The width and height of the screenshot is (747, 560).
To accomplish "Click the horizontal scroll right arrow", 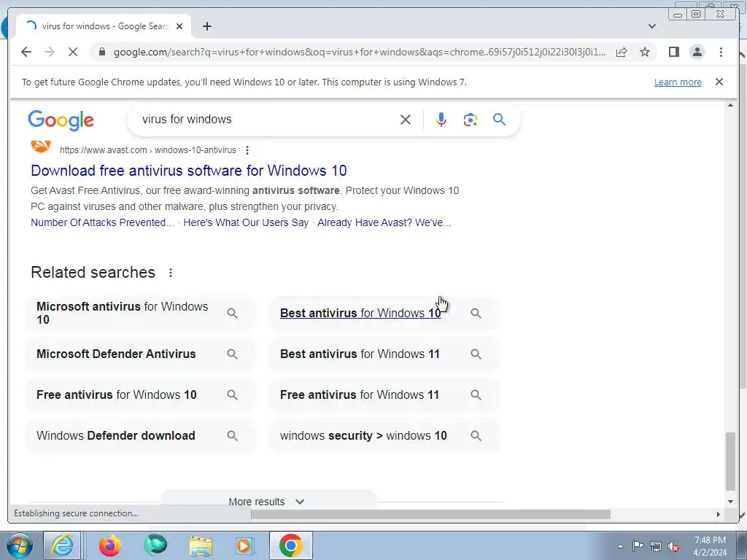I will tap(719, 514).
